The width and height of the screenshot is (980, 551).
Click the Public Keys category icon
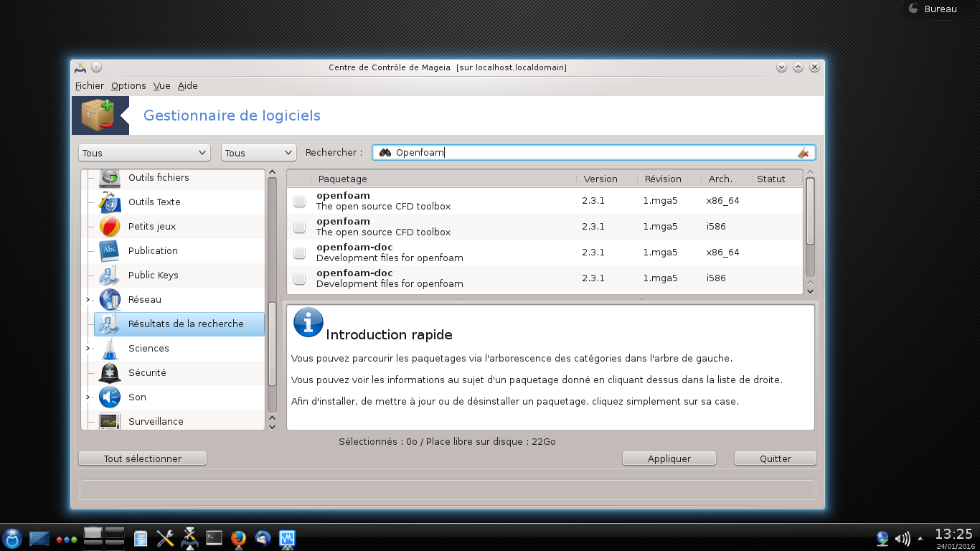point(110,275)
